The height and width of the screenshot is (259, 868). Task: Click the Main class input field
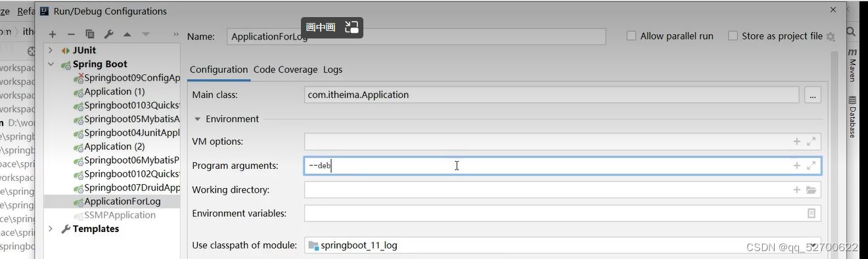point(552,95)
